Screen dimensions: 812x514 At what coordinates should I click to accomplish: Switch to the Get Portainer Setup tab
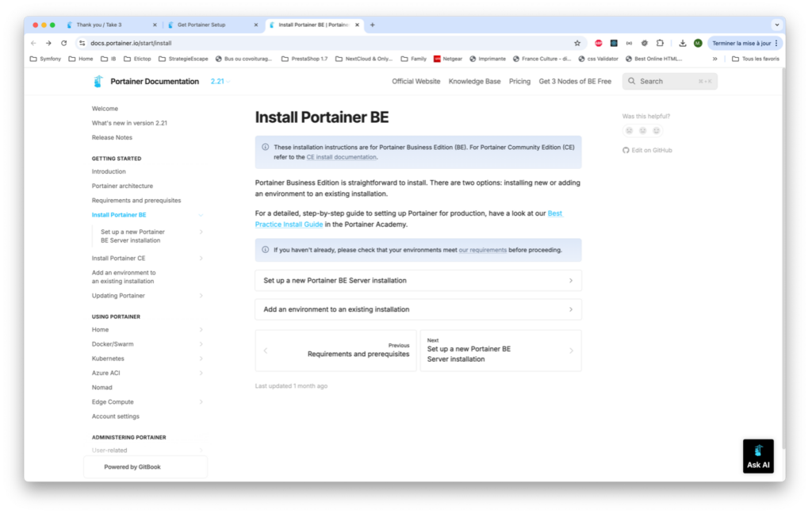[x=212, y=25]
